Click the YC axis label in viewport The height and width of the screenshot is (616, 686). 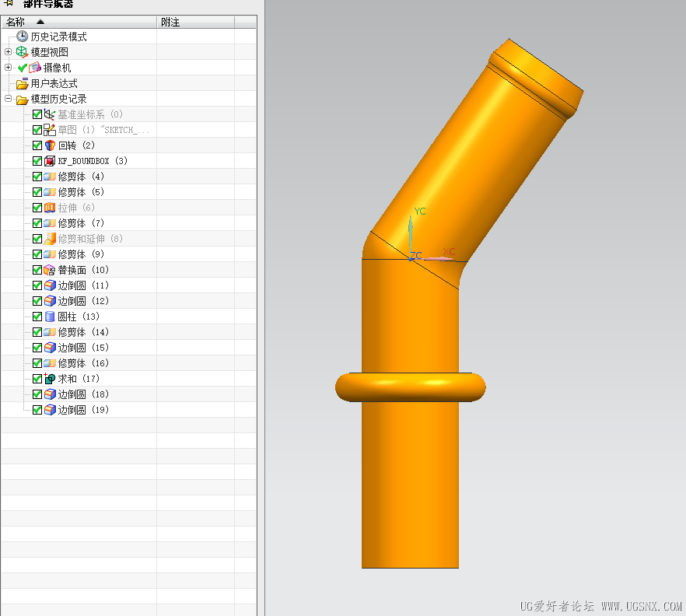click(420, 212)
